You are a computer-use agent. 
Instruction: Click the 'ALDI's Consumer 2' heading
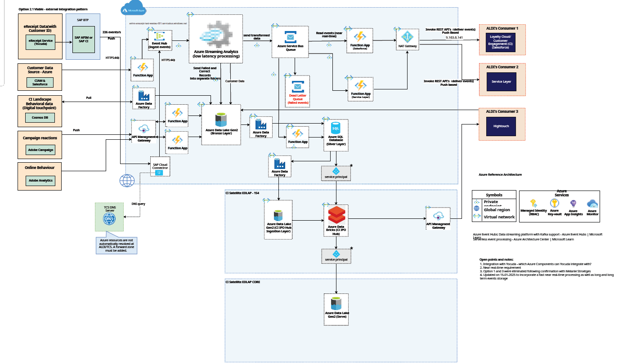(x=502, y=67)
